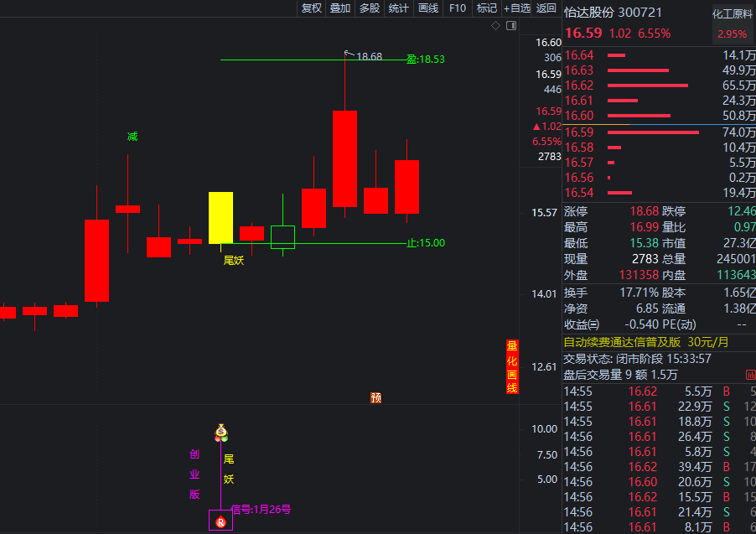The height and width of the screenshot is (534, 756).
Task: Open the 化工原料 sector link
Action: (733, 13)
